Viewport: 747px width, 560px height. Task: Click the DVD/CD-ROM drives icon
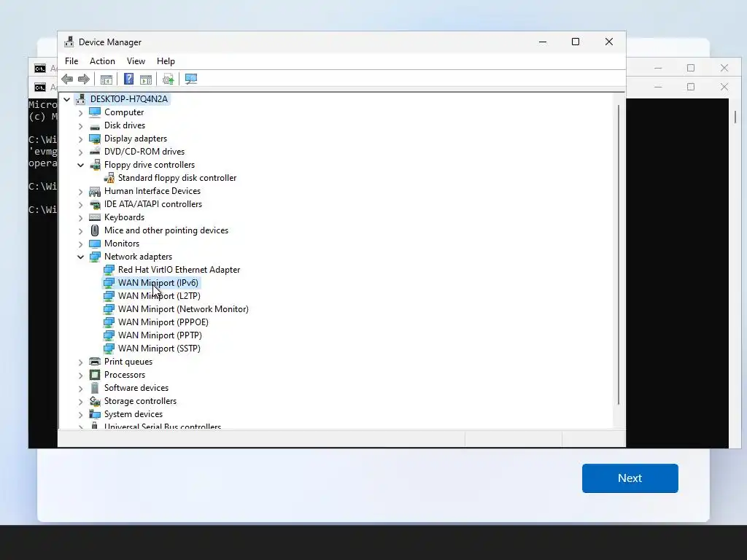(x=95, y=152)
